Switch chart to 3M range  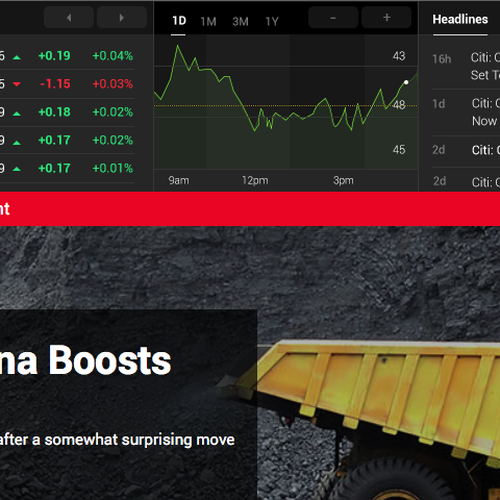[240, 22]
